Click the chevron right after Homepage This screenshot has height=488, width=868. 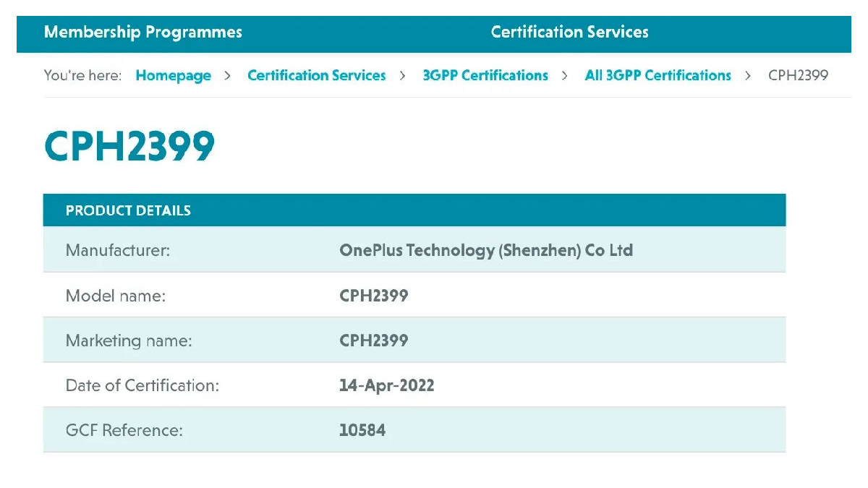pos(228,76)
